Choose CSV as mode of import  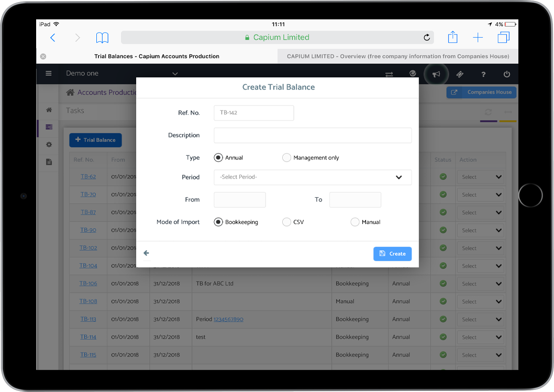[x=286, y=222]
